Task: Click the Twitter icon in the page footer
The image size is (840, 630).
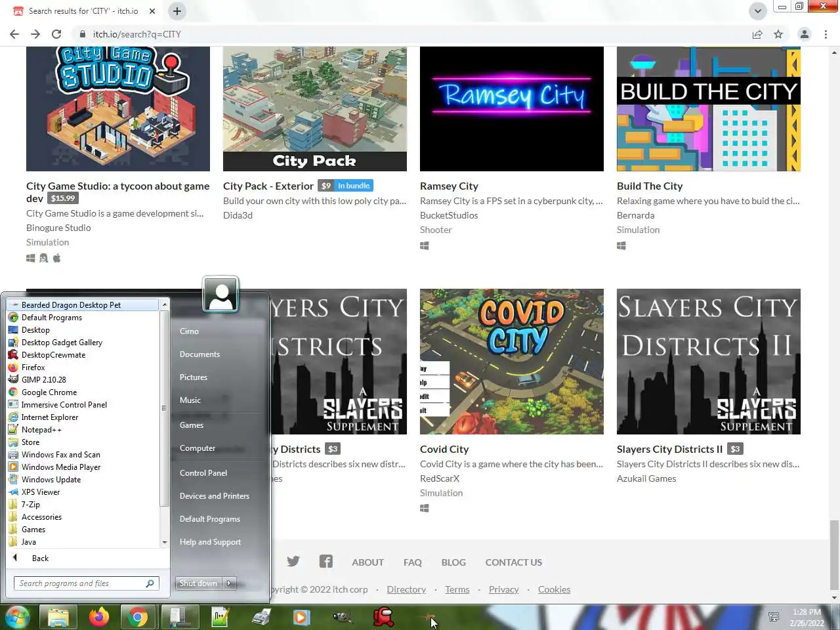Action: click(293, 562)
